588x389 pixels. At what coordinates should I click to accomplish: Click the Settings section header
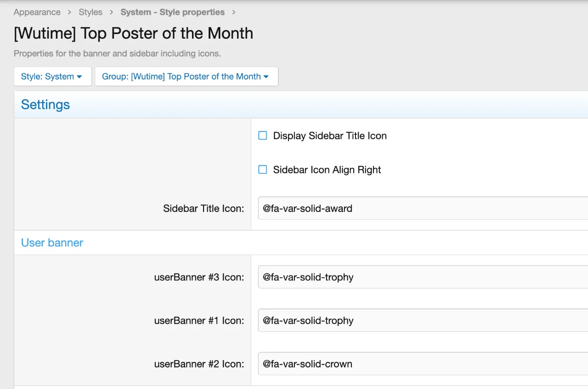45,105
